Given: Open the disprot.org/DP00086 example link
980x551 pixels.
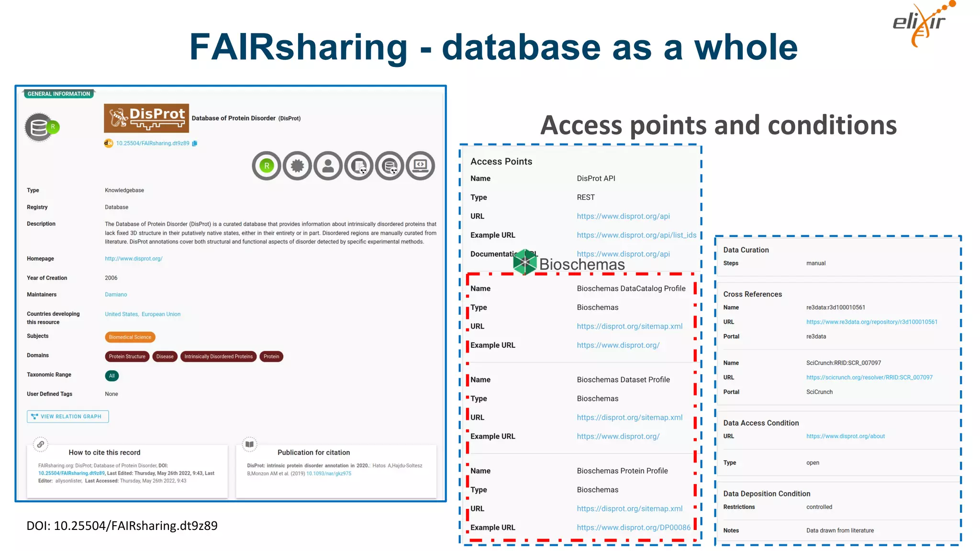Looking at the screenshot, I should point(634,528).
